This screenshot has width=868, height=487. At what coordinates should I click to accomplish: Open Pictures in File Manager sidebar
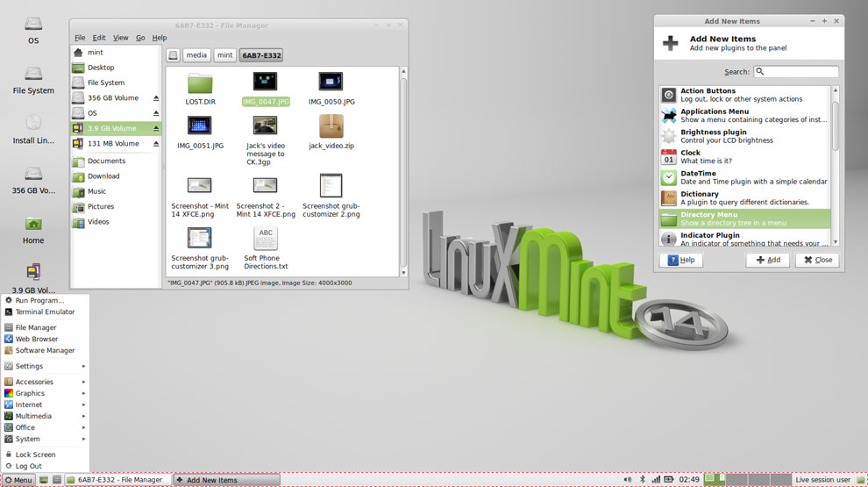116,207
